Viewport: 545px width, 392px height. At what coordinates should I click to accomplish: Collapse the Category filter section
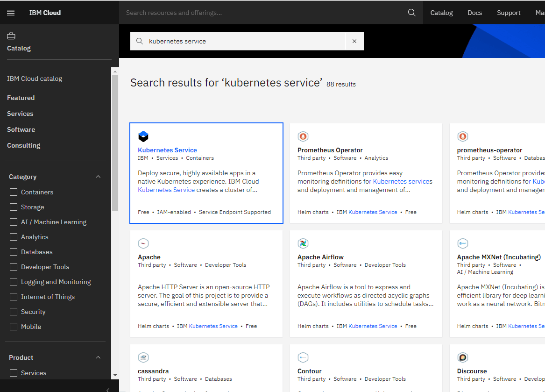click(x=98, y=177)
